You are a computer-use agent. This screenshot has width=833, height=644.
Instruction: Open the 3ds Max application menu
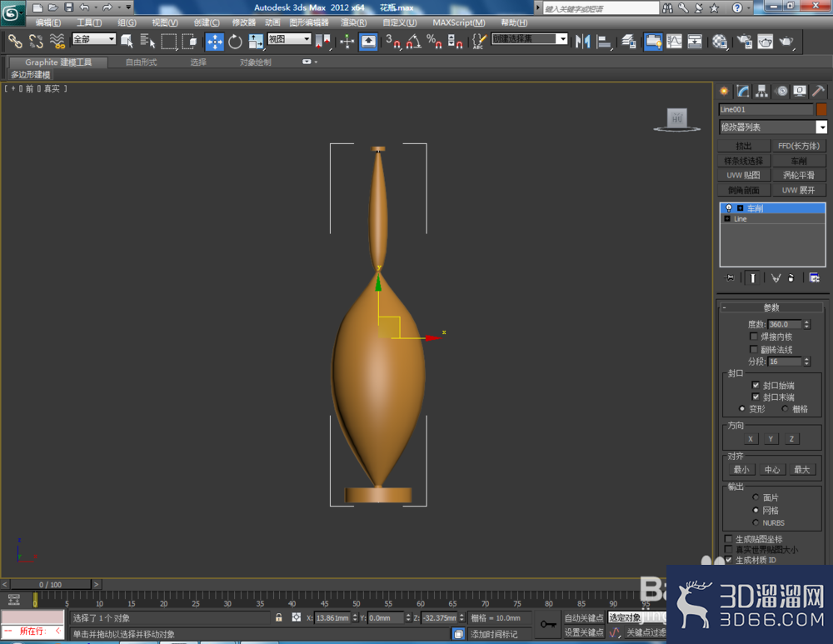(12, 12)
